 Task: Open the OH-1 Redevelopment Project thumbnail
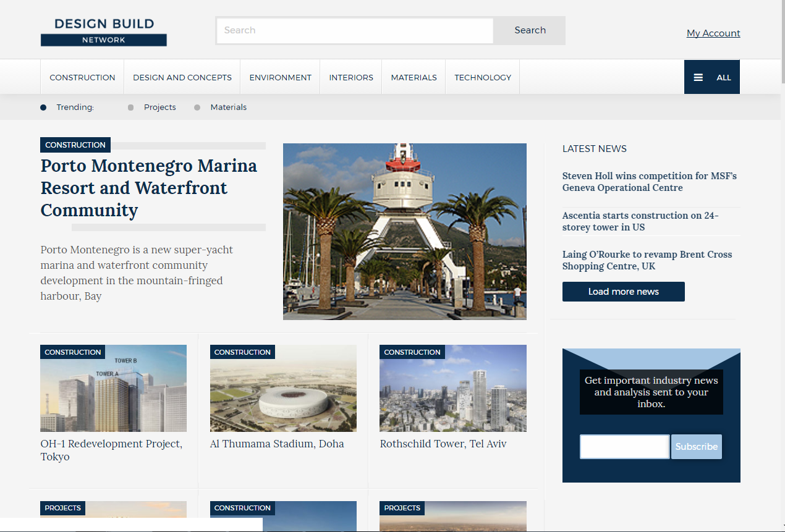113,388
